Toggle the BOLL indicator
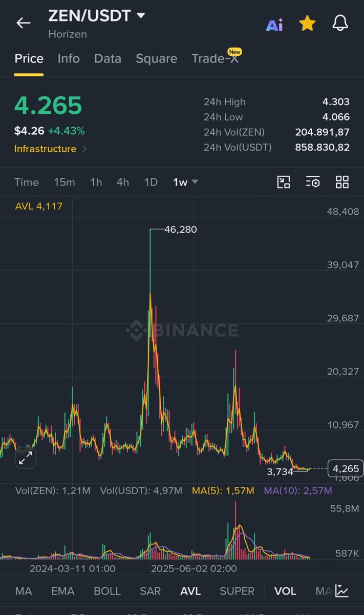The image size is (364, 615). pyautogui.click(x=107, y=591)
